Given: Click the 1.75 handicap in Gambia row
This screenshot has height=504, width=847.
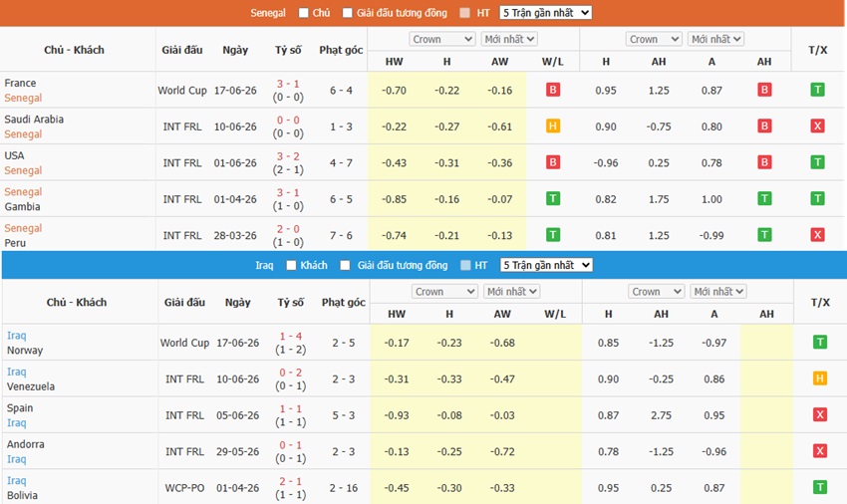Looking at the screenshot, I should click(x=659, y=199).
